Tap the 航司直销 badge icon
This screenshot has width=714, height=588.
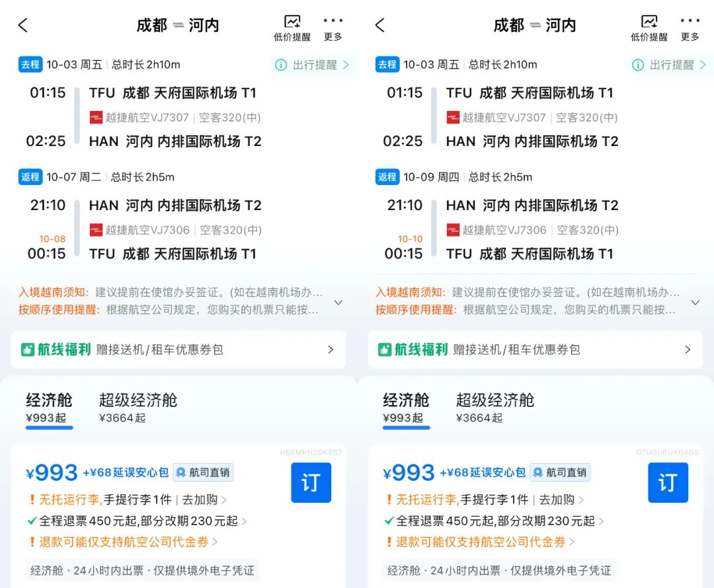[x=180, y=472]
